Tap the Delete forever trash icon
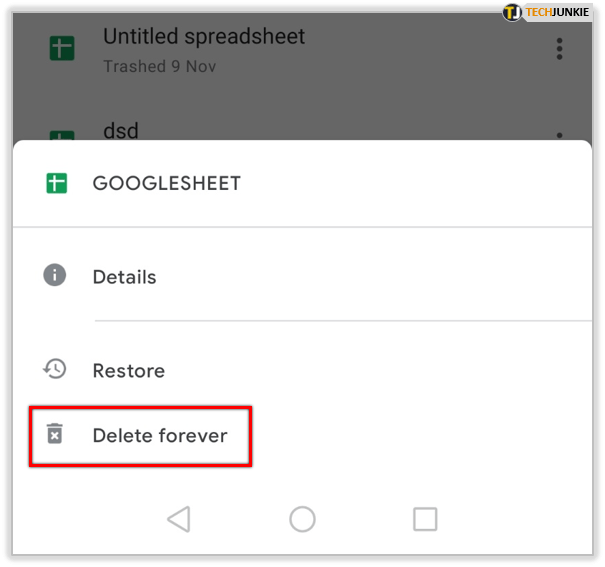This screenshot has width=605, height=567. 55,434
